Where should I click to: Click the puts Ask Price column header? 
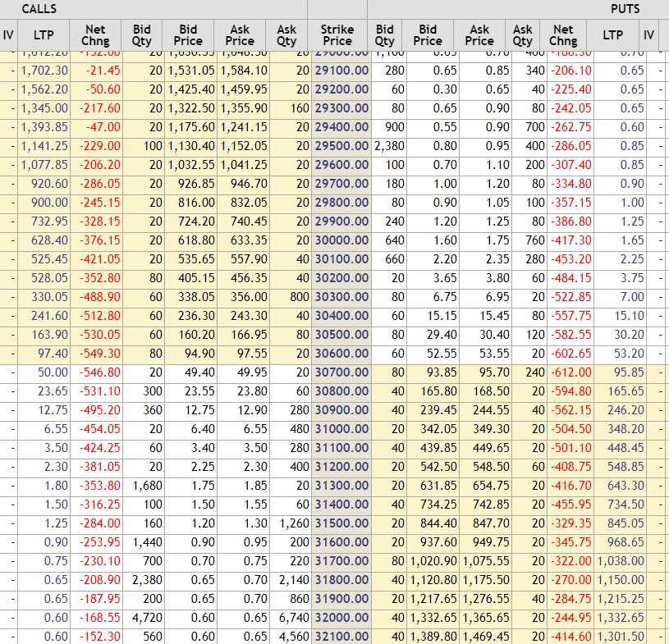[x=479, y=35]
